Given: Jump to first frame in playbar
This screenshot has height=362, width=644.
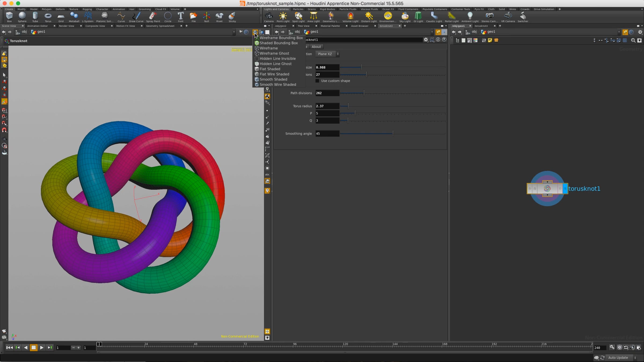Looking at the screenshot, I should point(9,348).
